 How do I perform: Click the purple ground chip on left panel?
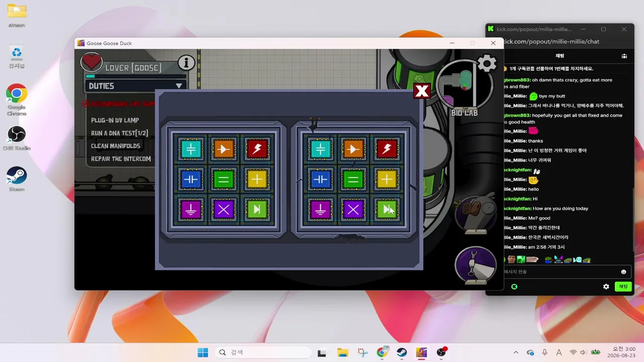pos(191,210)
